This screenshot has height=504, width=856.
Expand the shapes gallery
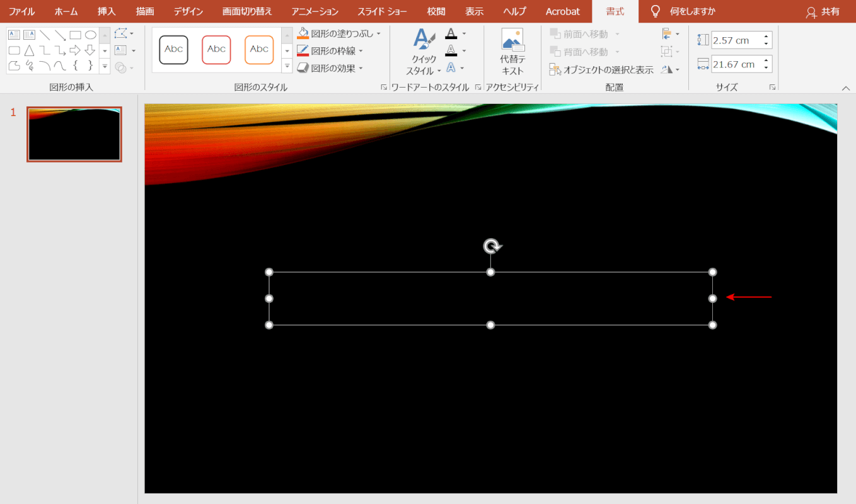tap(105, 66)
